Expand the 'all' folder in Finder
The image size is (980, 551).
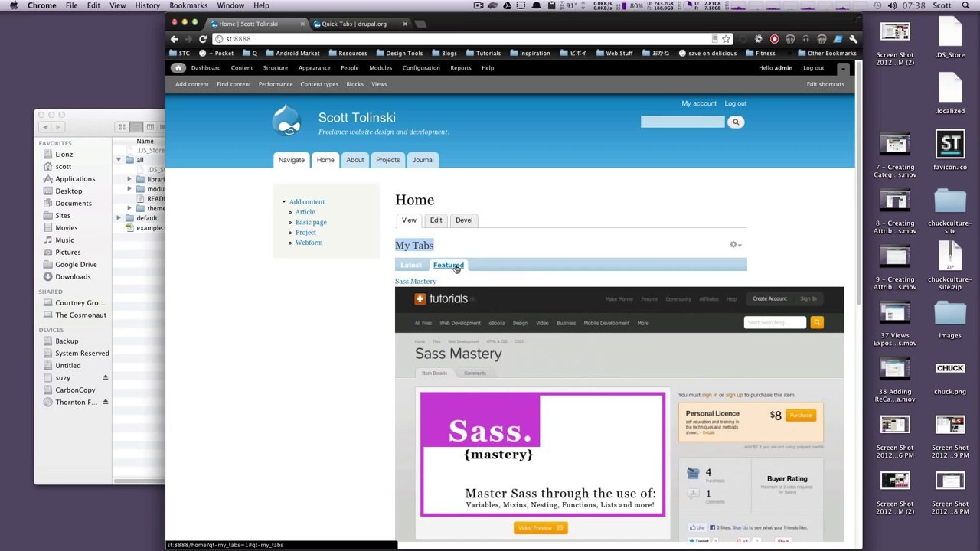point(119,160)
